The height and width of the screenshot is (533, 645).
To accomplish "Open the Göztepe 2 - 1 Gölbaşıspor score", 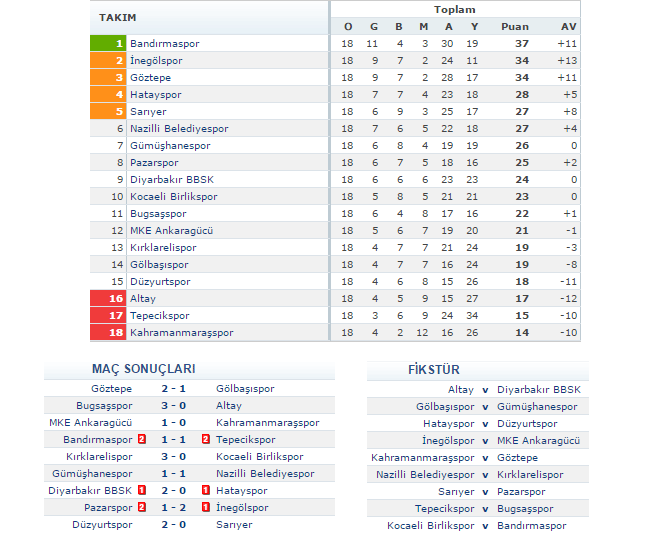I will click(174, 389).
